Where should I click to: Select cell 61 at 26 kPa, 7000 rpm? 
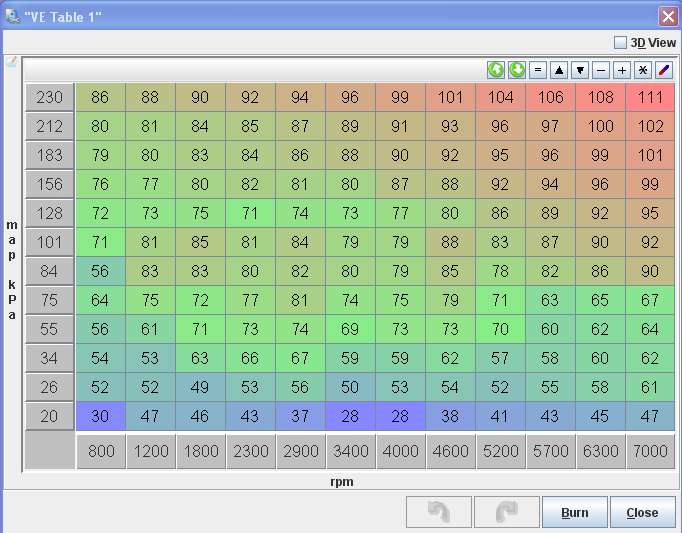pyautogui.click(x=650, y=387)
